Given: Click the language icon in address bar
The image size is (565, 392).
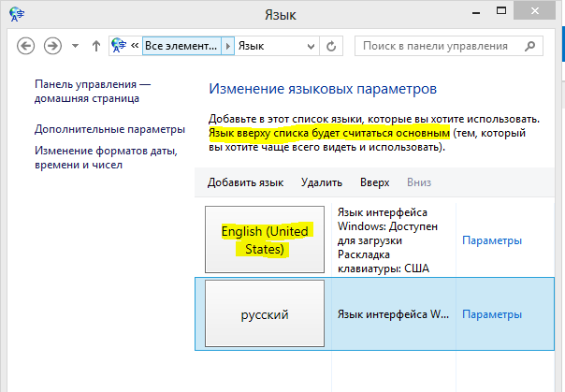Looking at the screenshot, I should tap(119, 46).
